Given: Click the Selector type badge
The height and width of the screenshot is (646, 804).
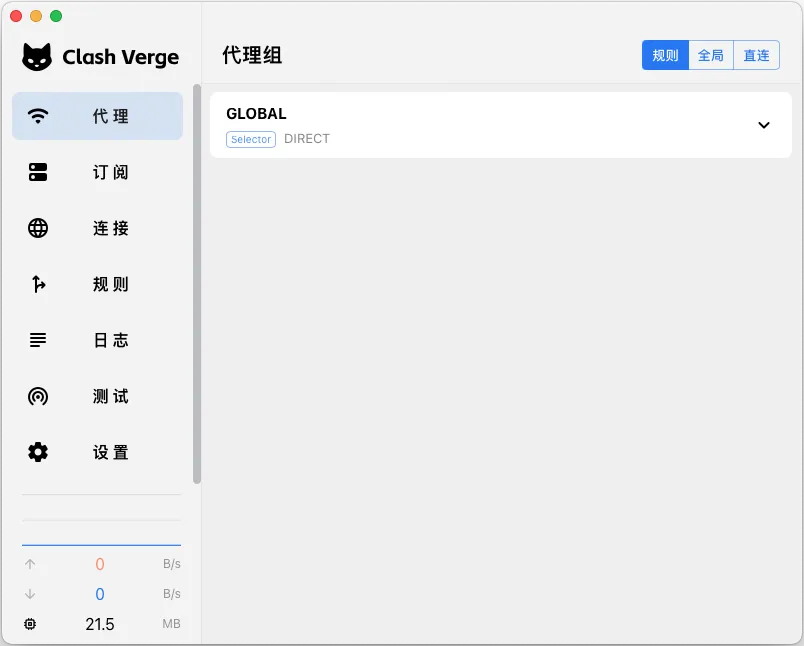Looking at the screenshot, I should tap(250, 139).
